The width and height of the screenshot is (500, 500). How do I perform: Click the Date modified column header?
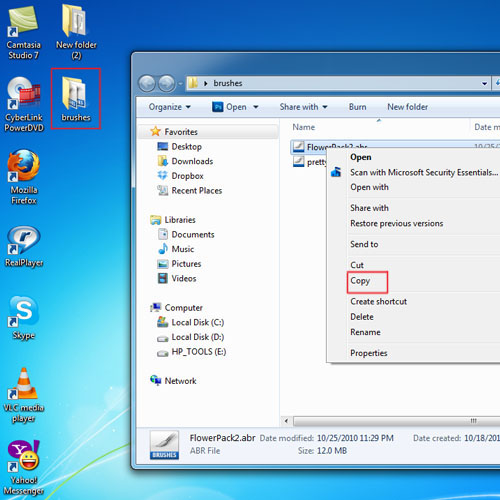tap(487, 127)
